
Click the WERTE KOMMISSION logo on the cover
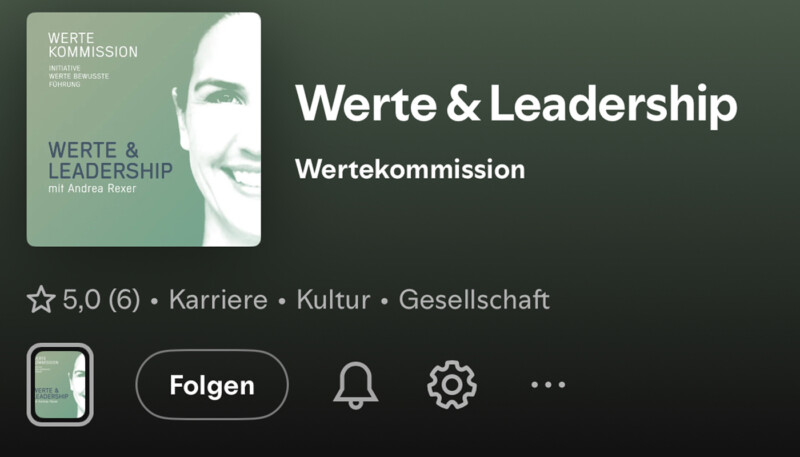(x=93, y=45)
